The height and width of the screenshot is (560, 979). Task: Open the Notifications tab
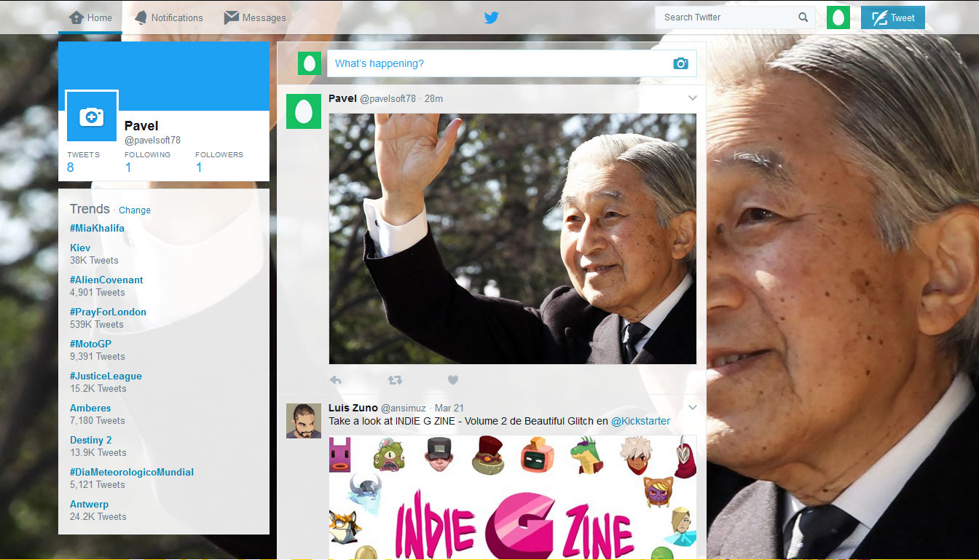[168, 17]
